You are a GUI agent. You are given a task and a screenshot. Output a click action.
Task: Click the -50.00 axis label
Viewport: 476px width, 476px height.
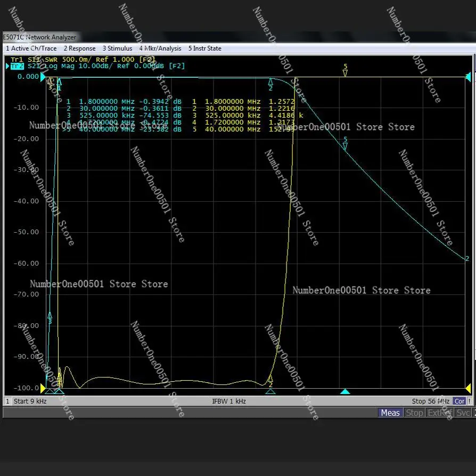pyautogui.click(x=27, y=232)
